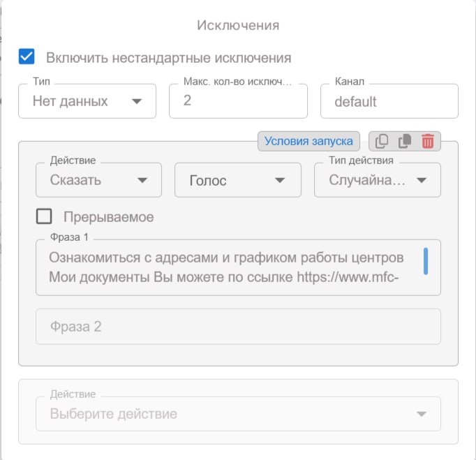Expand the "Действие" dropdown set to Сказать
The image size is (476, 460).
tap(98, 180)
